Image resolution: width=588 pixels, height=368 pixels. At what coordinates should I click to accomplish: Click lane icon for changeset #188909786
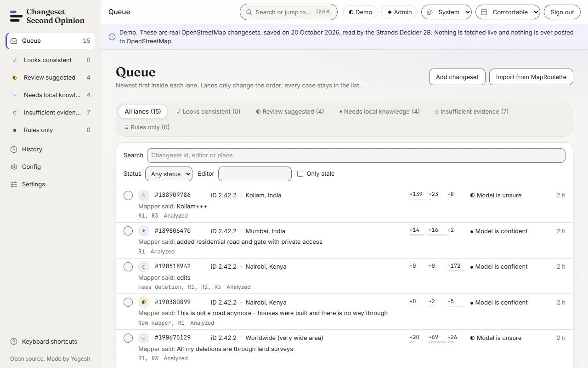[x=144, y=195]
